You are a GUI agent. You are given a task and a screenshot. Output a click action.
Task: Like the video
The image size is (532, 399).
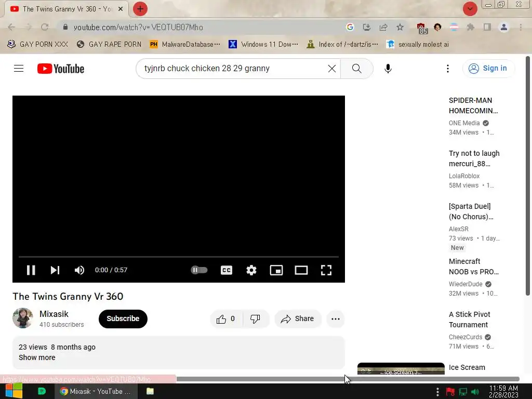tap(227, 319)
